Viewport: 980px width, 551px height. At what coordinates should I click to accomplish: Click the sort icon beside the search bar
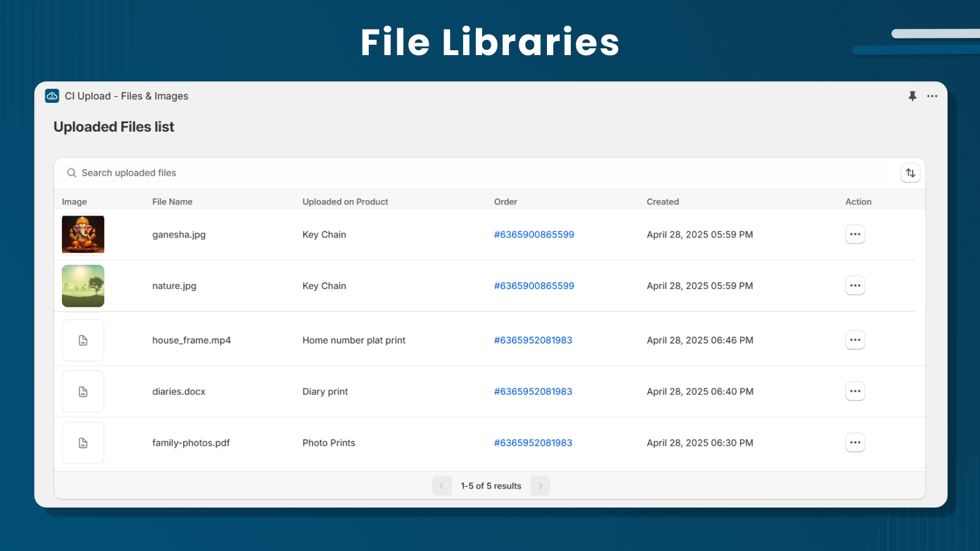pos(911,173)
